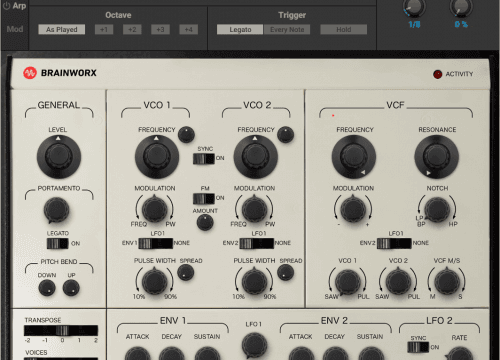Click the VCO 2 small fine-tune knob
Image resolution: width=500 pixels, height=360 pixels.
[x=286, y=135]
